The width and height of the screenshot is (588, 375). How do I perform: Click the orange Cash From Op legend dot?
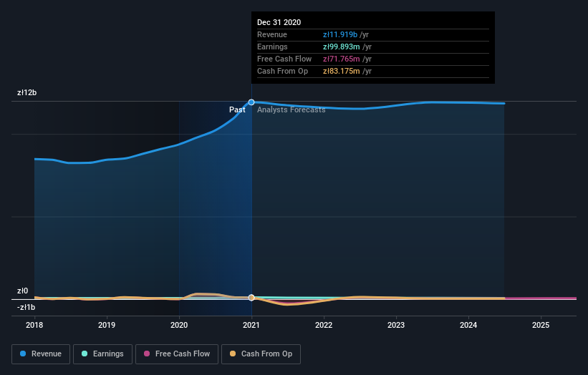tap(233, 354)
